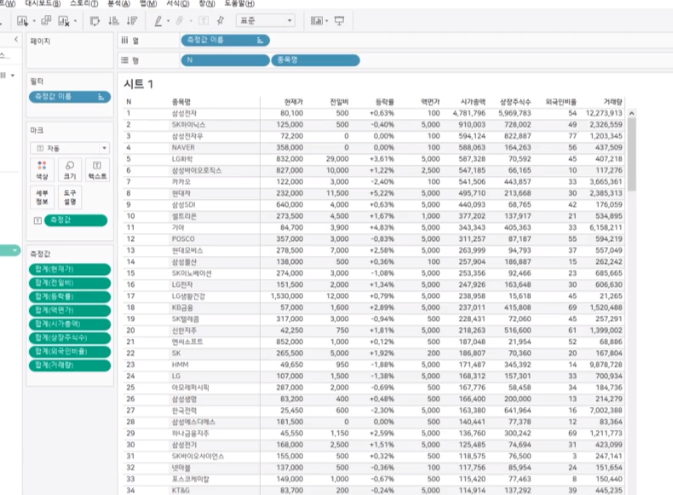Screen dimensions: 673x495
Task: Open the 도움말(H) menu
Action: point(239,3)
